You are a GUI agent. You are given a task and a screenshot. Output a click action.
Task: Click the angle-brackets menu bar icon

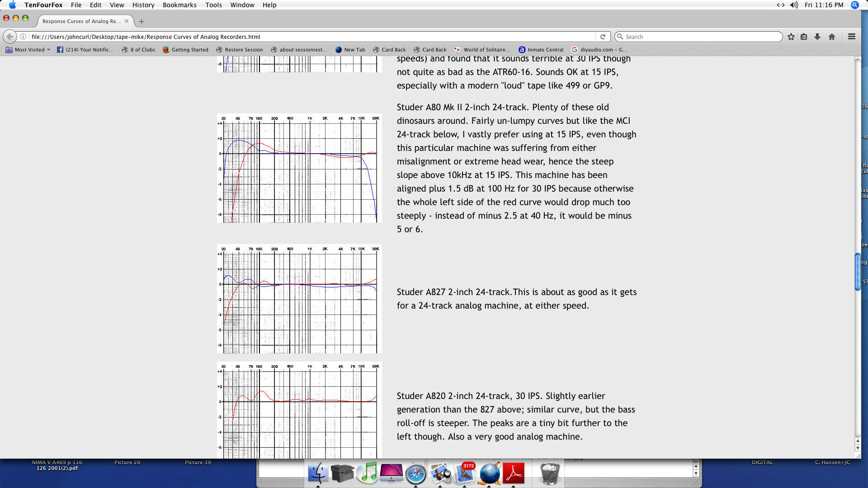780,5
